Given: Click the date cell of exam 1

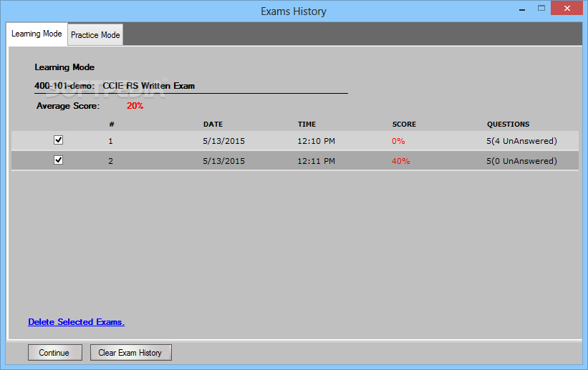Looking at the screenshot, I should [x=224, y=141].
